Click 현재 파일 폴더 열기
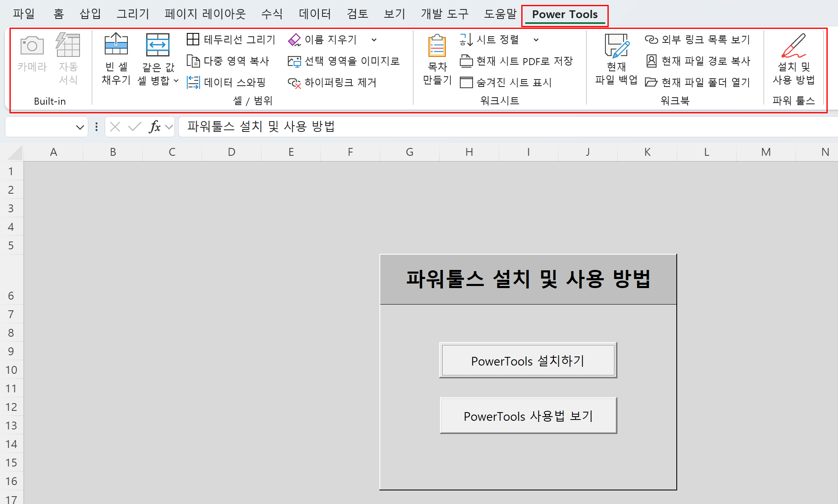838x504 pixels. point(697,82)
